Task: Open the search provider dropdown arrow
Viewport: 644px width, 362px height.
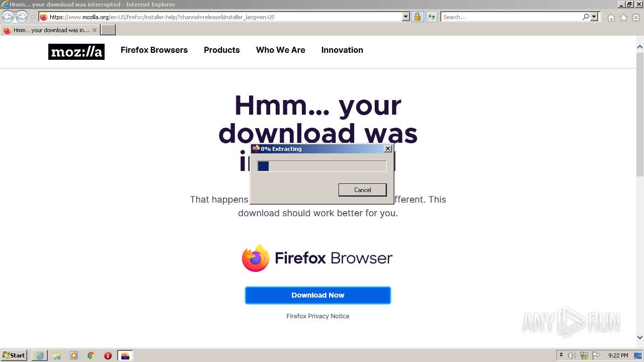Action: point(594,17)
